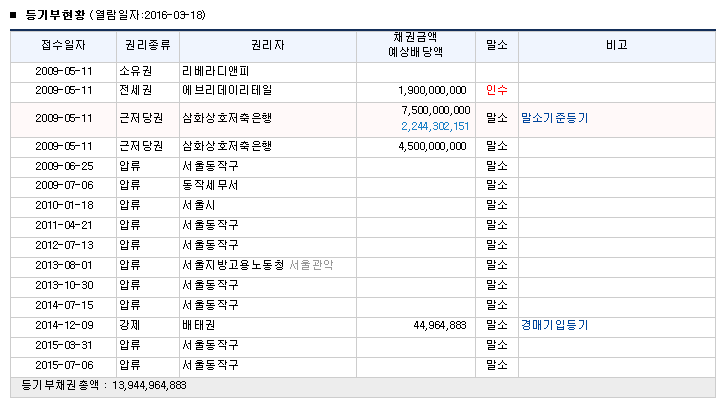Select the 말소 column header
720x406 pixels.
pyautogui.click(x=497, y=45)
